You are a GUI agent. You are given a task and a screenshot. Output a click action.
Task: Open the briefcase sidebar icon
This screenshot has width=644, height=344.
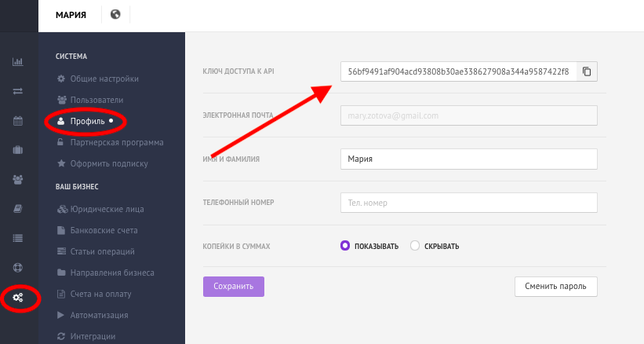(x=18, y=150)
